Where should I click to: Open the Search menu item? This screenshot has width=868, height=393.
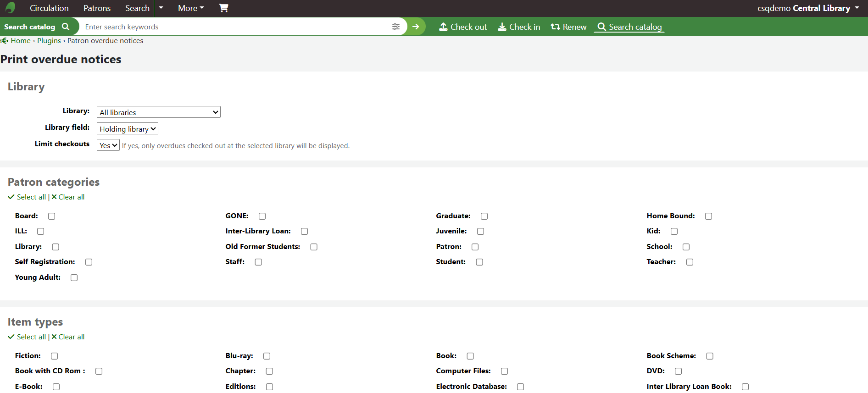pos(137,8)
